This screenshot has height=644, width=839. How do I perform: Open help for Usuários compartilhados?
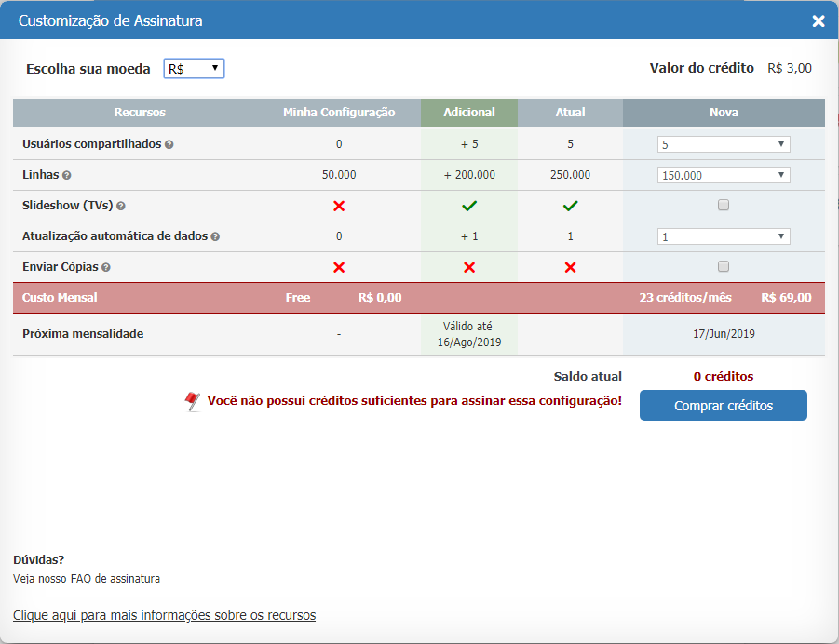tap(169, 144)
